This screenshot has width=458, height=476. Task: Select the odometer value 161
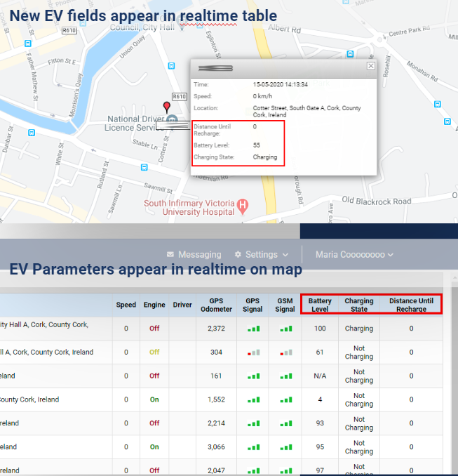(x=216, y=376)
